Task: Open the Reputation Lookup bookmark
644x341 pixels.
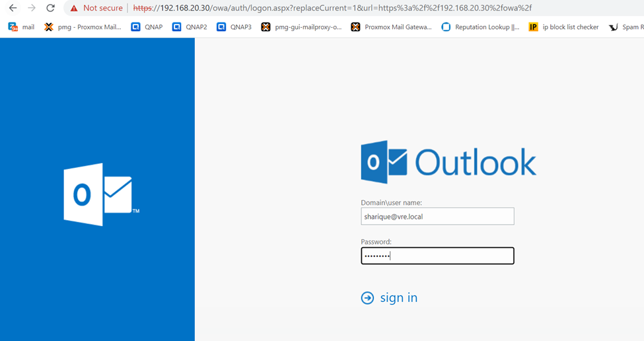Action: pos(480,27)
